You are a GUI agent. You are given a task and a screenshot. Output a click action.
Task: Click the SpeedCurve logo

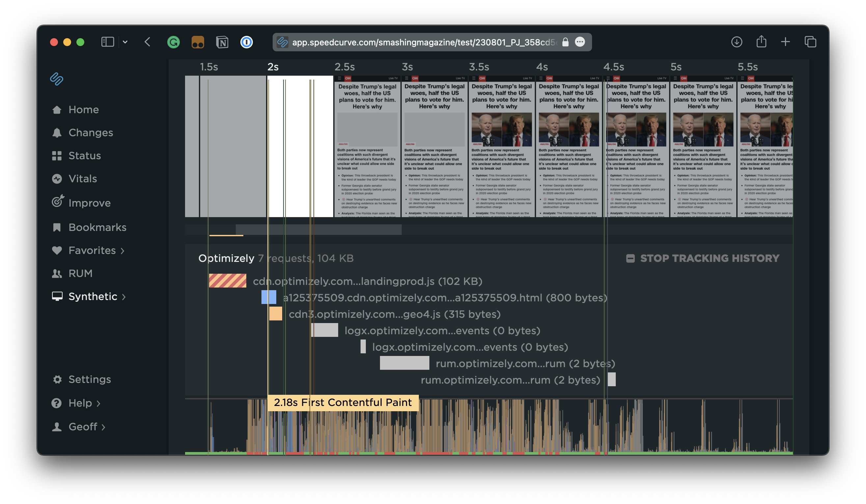tap(56, 79)
